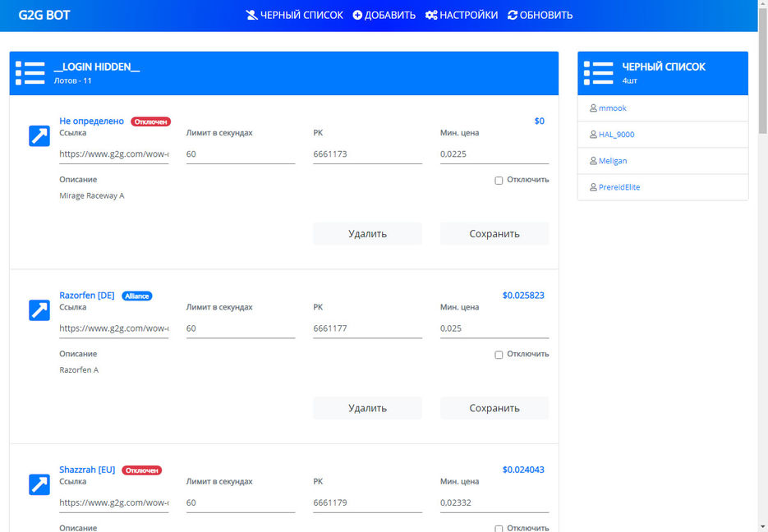This screenshot has height=532, width=768.
Task: Click the Лотов - 11 count text
Action: click(72, 80)
